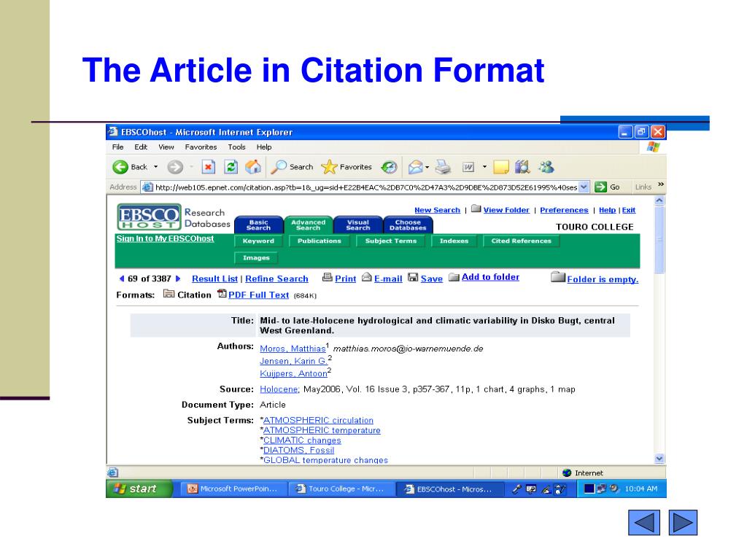Stop page loading with red X icon
The height and width of the screenshot is (560, 747).
(x=208, y=167)
